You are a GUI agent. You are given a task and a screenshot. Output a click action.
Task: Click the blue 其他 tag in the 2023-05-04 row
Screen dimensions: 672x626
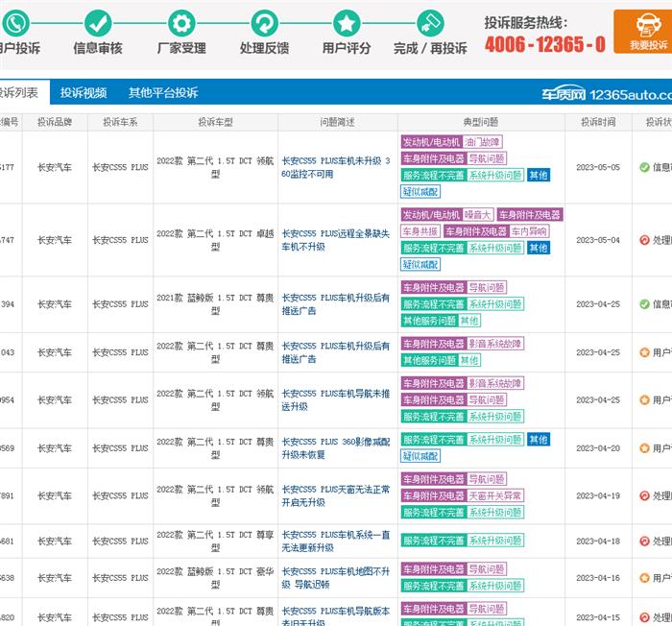click(539, 248)
